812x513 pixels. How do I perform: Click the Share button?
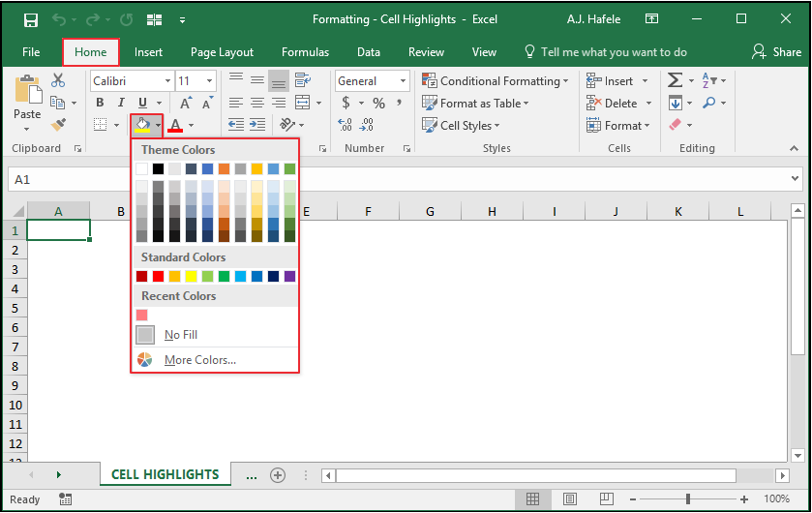pos(776,51)
